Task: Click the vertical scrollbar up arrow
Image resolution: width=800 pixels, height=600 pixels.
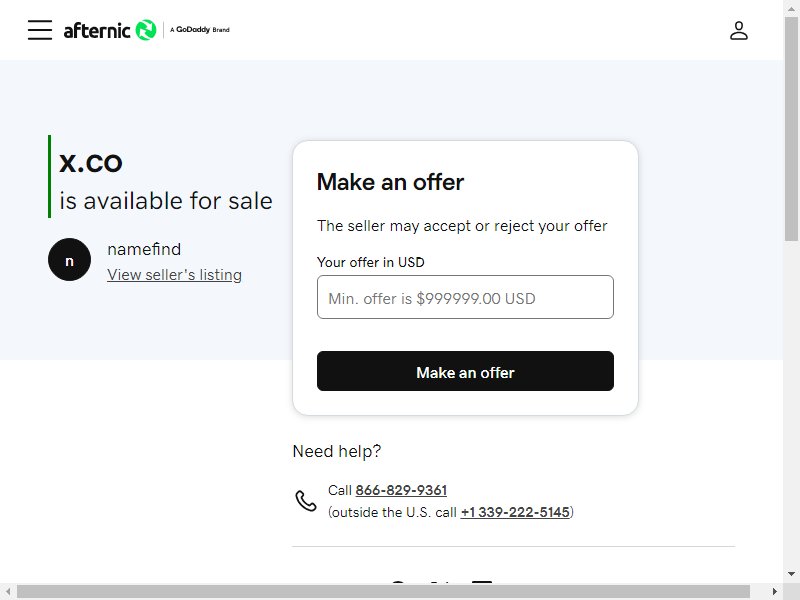Action: click(791, 7)
